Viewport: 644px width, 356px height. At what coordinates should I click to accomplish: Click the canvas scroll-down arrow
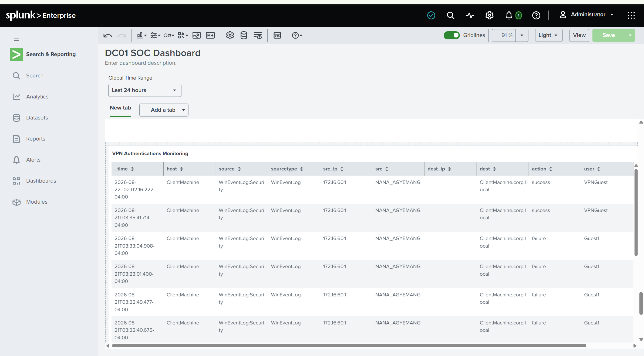click(641, 340)
